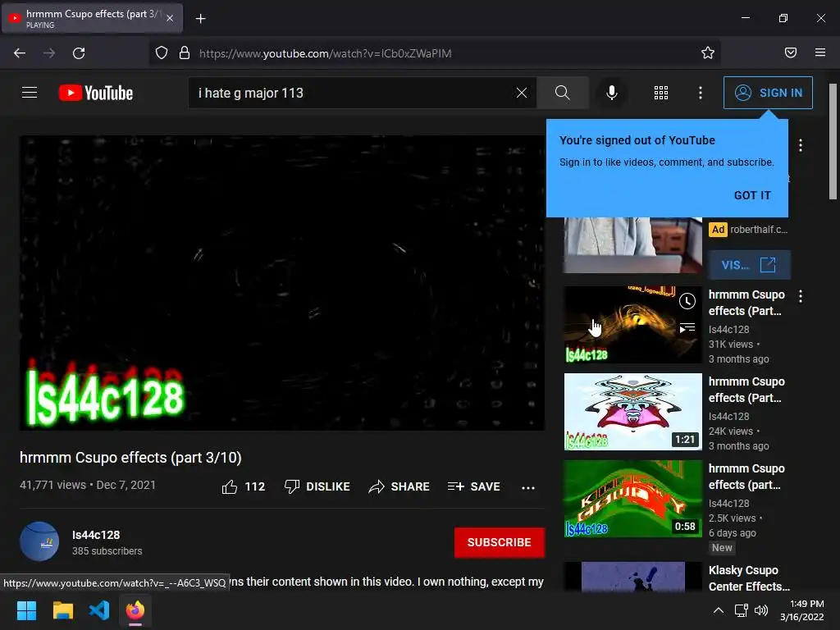Click the page vertical scrollbar

point(833,142)
